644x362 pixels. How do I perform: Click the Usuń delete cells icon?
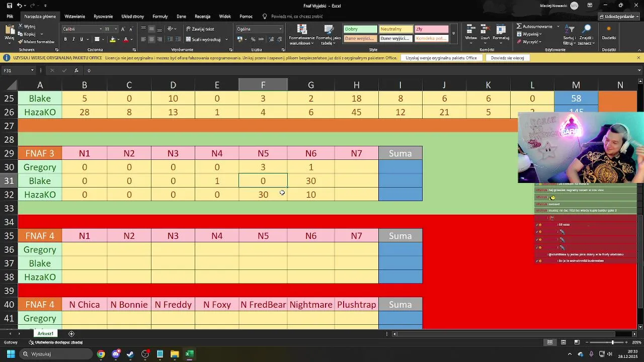(x=485, y=29)
